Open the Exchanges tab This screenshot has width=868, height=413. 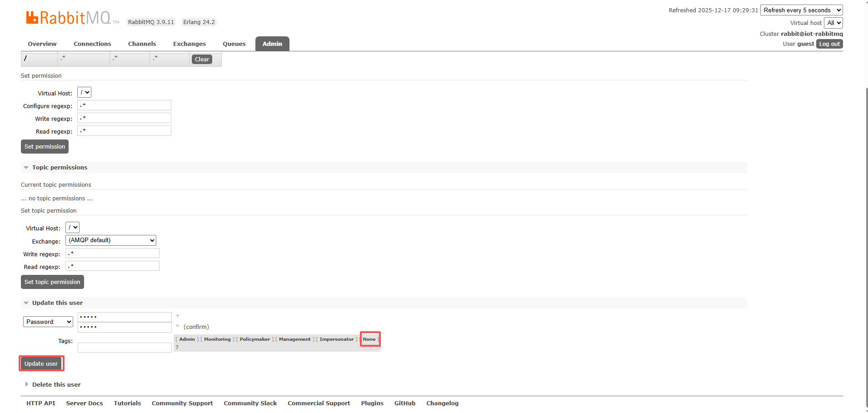pos(189,44)
